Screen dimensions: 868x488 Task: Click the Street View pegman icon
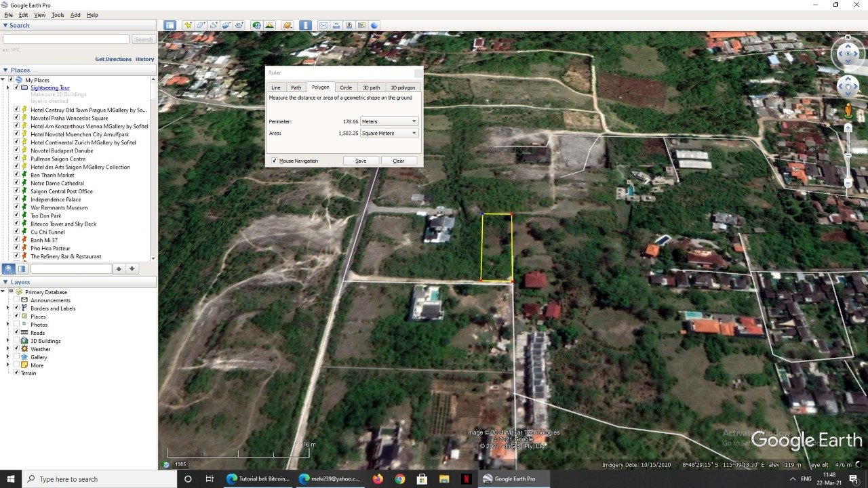pyautogui.click(x=848, y=111)
